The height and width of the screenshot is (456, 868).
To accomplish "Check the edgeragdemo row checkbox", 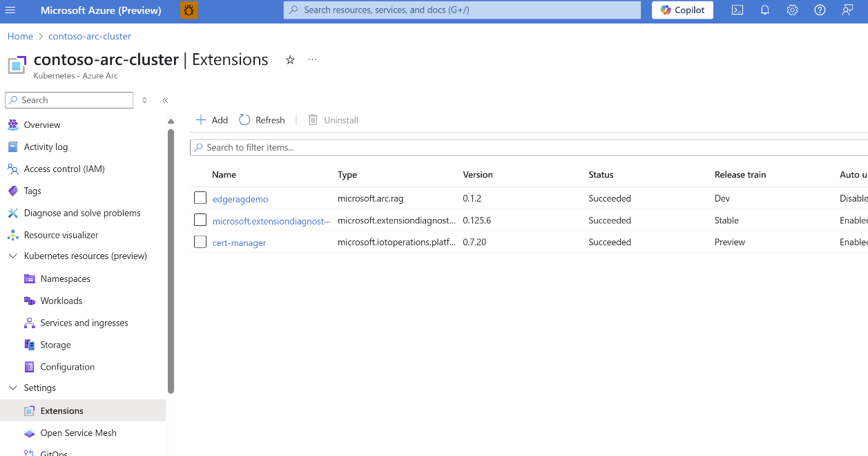I will tap(200, 198).
